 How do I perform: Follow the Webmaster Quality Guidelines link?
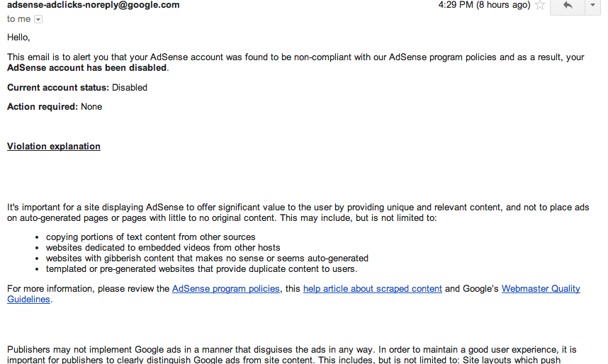541,289
